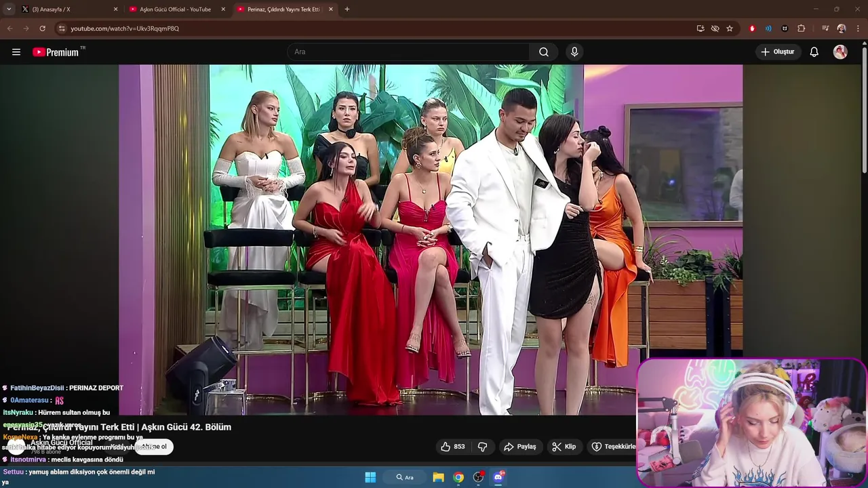The image size is (868, 488).
Task: Bookmark this page with the star icon
Action: click(730, 28)
